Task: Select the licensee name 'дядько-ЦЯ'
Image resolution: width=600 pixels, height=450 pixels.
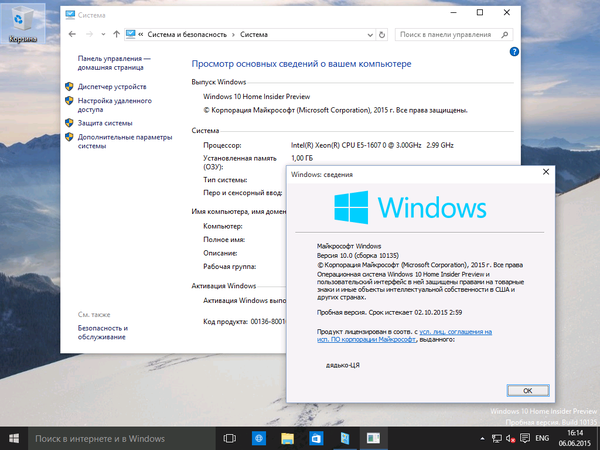Action: [342, 365]
